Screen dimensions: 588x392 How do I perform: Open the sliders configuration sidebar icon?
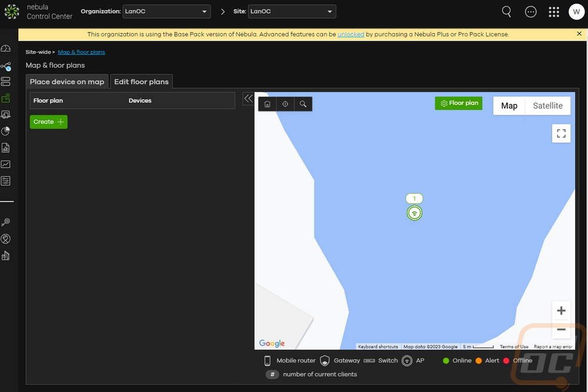tap(6, 181)
